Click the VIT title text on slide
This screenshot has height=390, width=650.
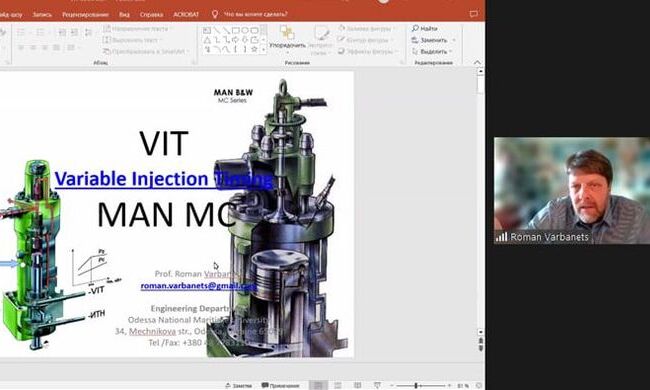(x=164, y=143)
